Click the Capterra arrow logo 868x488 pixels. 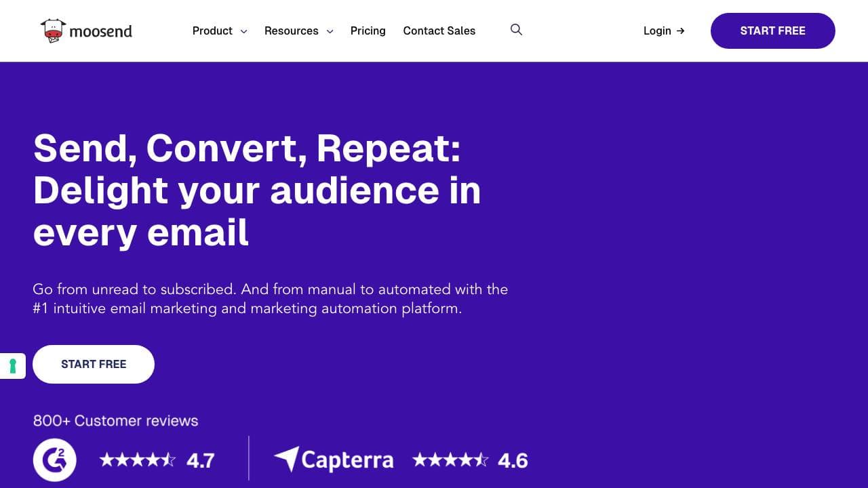click(286, 459)
